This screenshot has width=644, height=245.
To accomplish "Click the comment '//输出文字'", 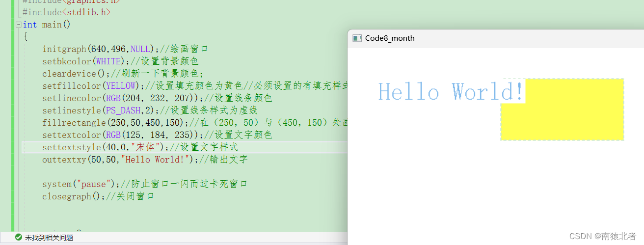I will [223, 160].
